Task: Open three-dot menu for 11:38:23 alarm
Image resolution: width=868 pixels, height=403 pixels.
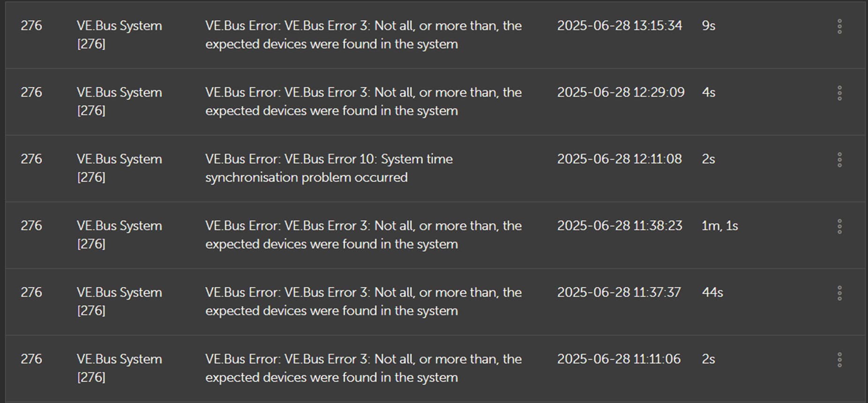Action: tap(839, 226)
